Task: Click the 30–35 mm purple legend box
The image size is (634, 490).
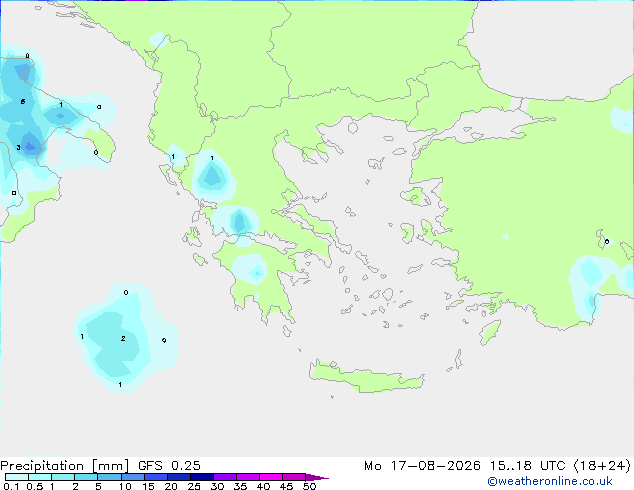Action: tap(224, 477)
